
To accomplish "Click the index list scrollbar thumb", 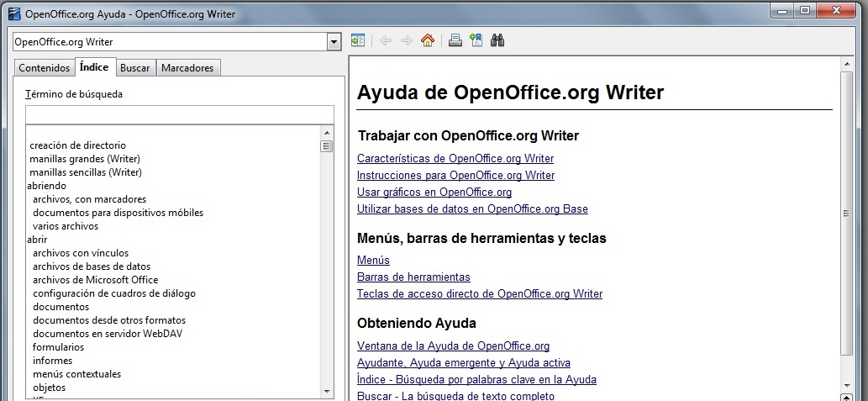I will (x=326, y=146).
